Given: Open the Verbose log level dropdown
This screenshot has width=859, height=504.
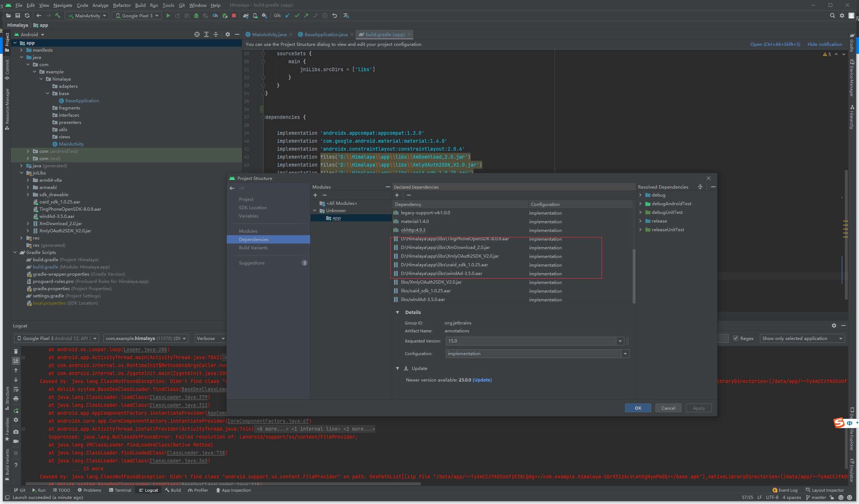Looking at the screenshot, I should [210, 338].
